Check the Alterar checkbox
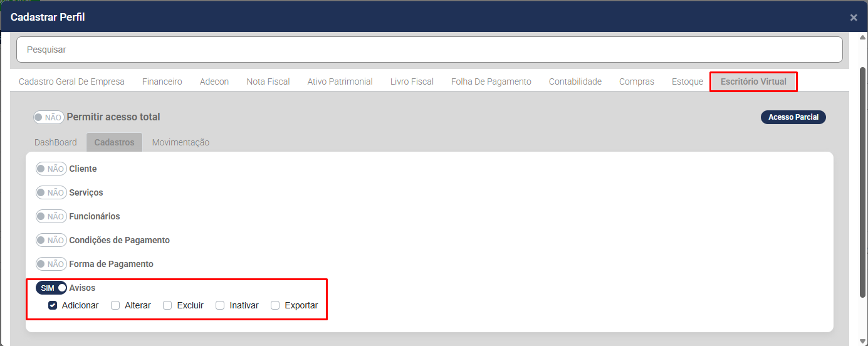Viewport: 868px width, 346px height. 115,305
